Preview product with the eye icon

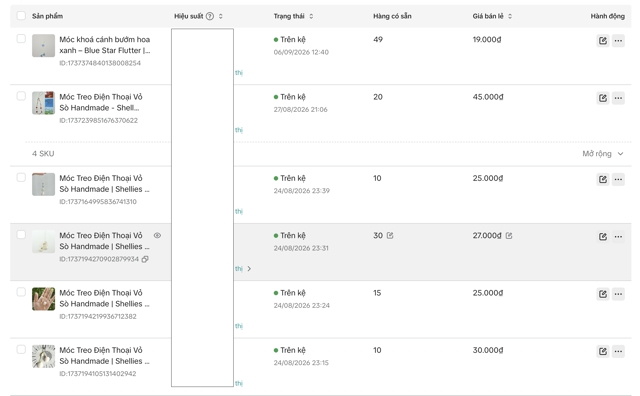[x=157, y=236]
